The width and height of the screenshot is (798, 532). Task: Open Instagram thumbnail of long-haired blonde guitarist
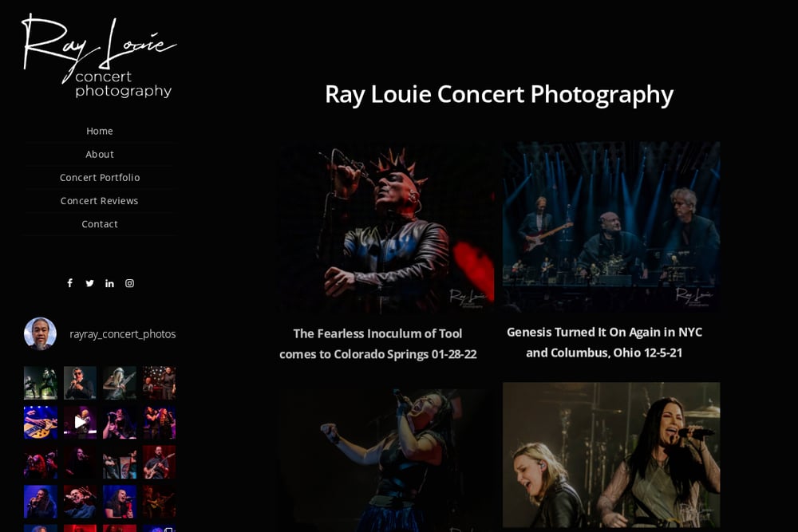point(120,383)
